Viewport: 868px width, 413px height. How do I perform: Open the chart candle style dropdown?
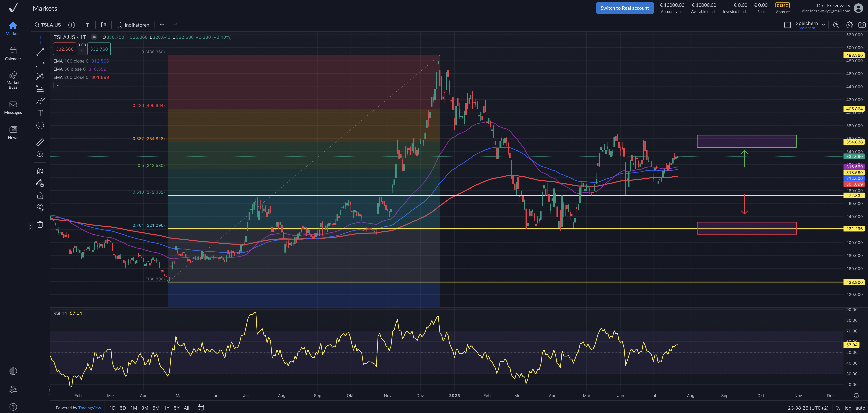[103, 25]
